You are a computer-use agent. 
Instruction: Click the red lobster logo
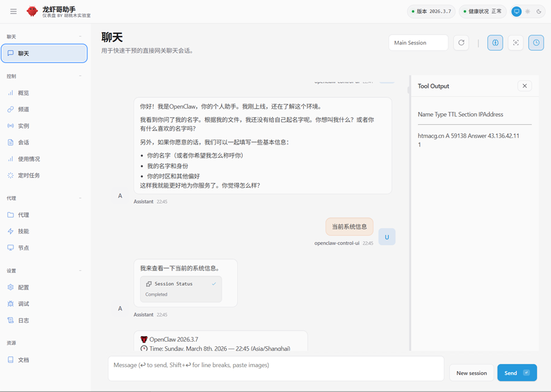32,11
